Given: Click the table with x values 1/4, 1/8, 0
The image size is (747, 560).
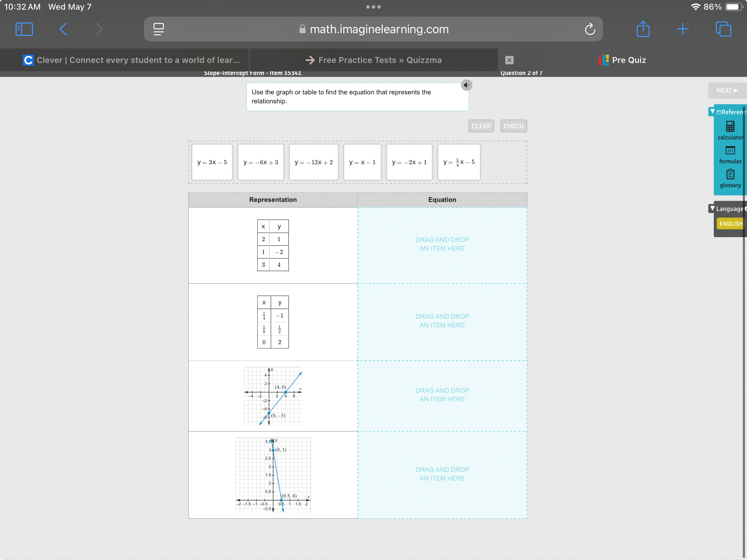Looking at the screenshot, I should (273, 322).
